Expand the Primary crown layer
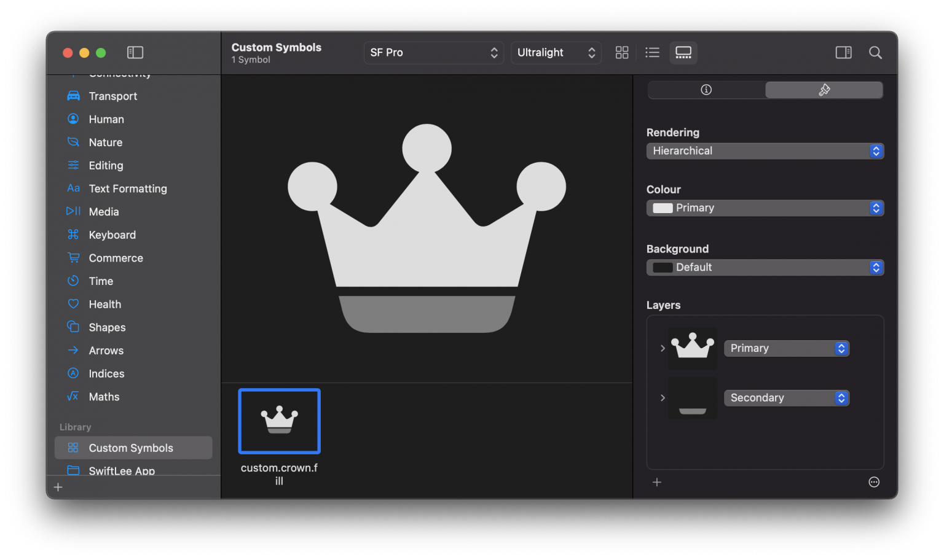The height and width of the screenshot is (560, 944). coord(663,348)
